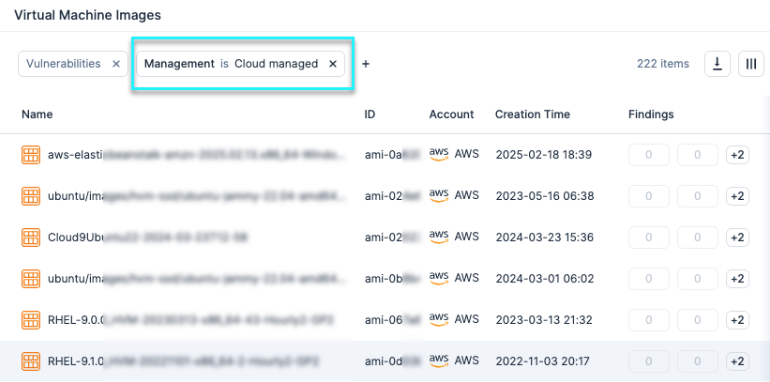770x382 pixels.
Task: Expand +2 findings for 2025-02-18 row
Action: pyautogui.click(x=738, y=155)
